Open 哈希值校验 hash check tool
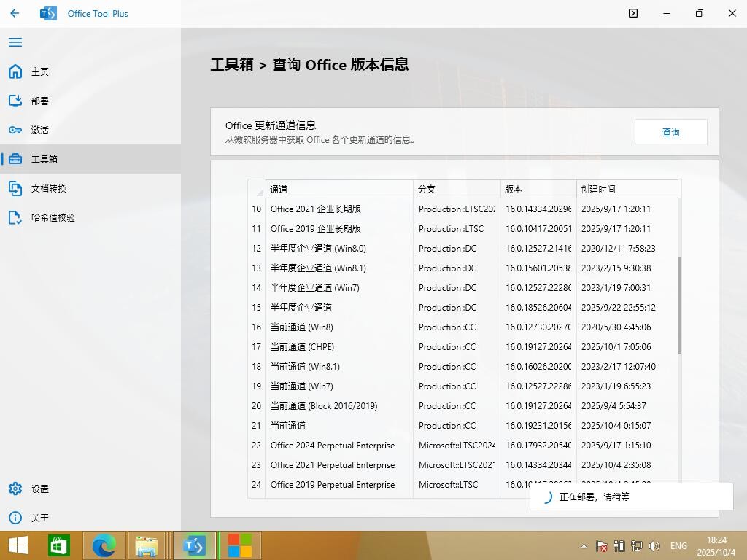The height and width of the screenshot is (560, 747). point(53,217)
